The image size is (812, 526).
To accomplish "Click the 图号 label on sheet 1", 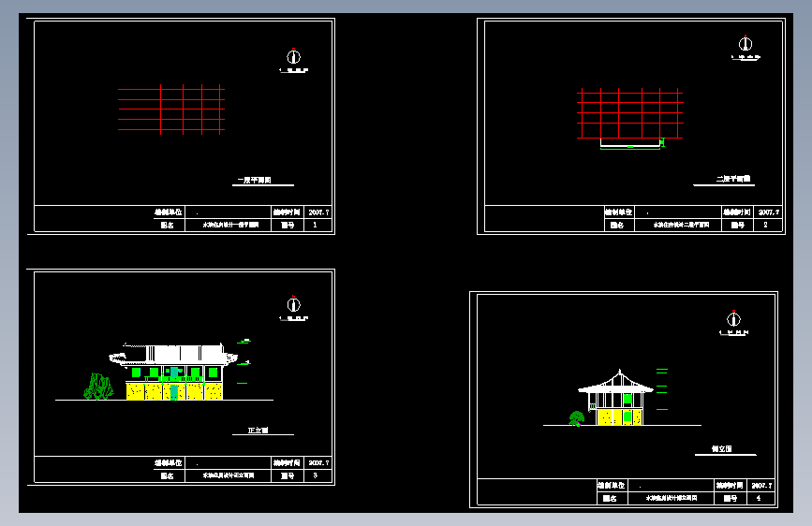I will (x=288, y=226).
